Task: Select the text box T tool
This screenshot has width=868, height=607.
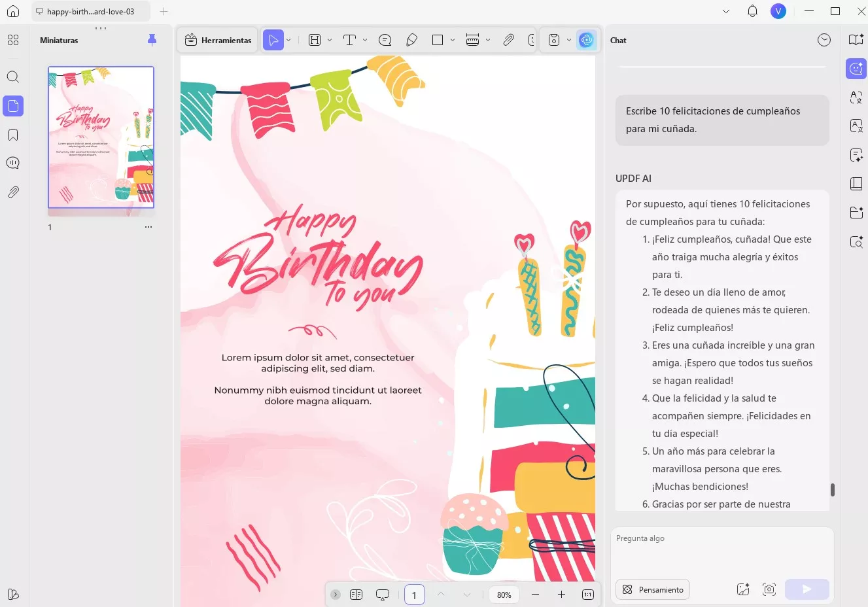Action: point(350,40)
